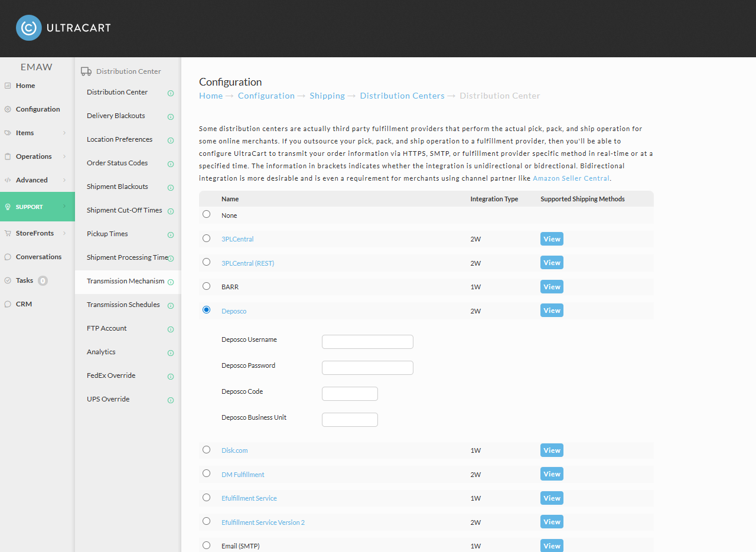
Task: Select the 3PLCentral radio button
Action: [206, 238]
